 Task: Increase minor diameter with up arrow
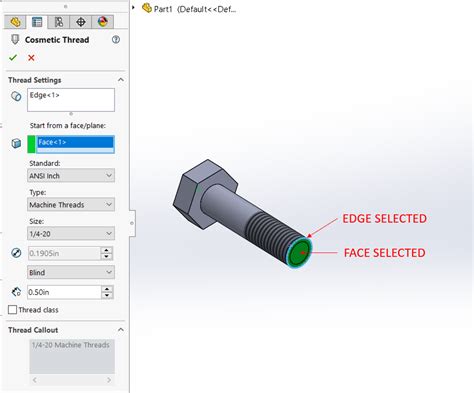(x=107, y=250)
